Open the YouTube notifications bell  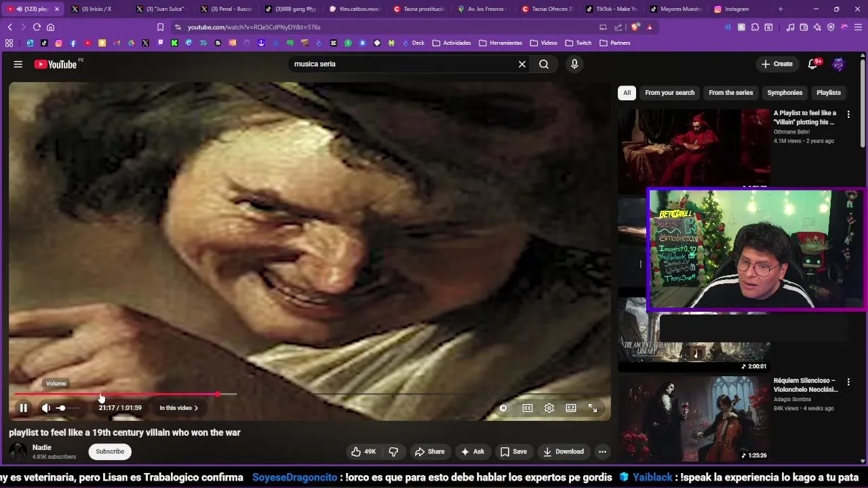[813, 64]
